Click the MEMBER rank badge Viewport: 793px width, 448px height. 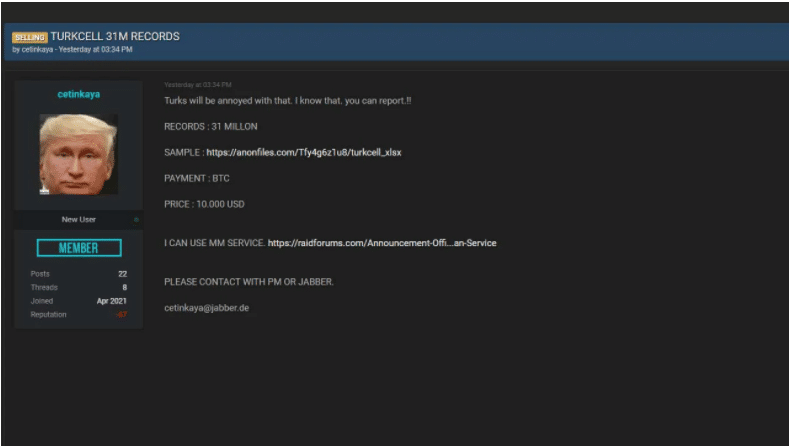coord(78,248)
